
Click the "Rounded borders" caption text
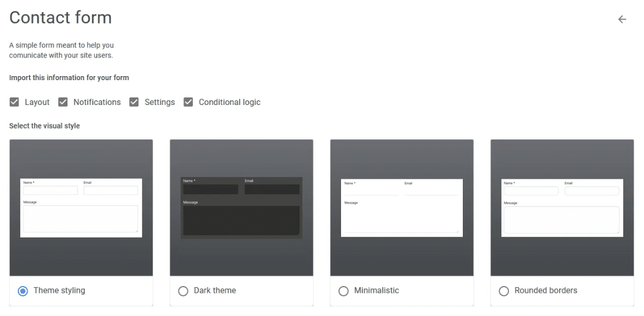(546, 291)
